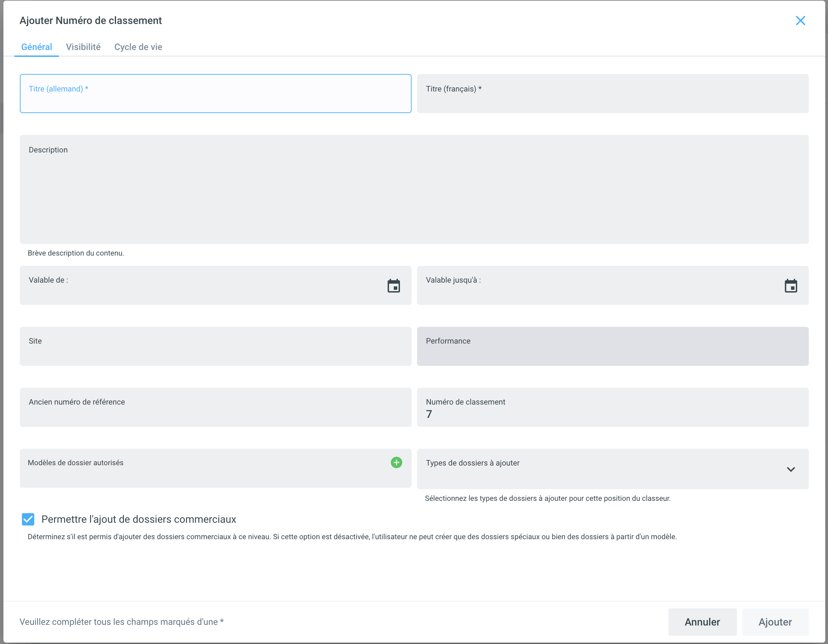This screenshot has width=828, height=644.
Task: Toggle Permettre l'ajout de dossiers commerciaux checkbox
Action: click(28, 519)
